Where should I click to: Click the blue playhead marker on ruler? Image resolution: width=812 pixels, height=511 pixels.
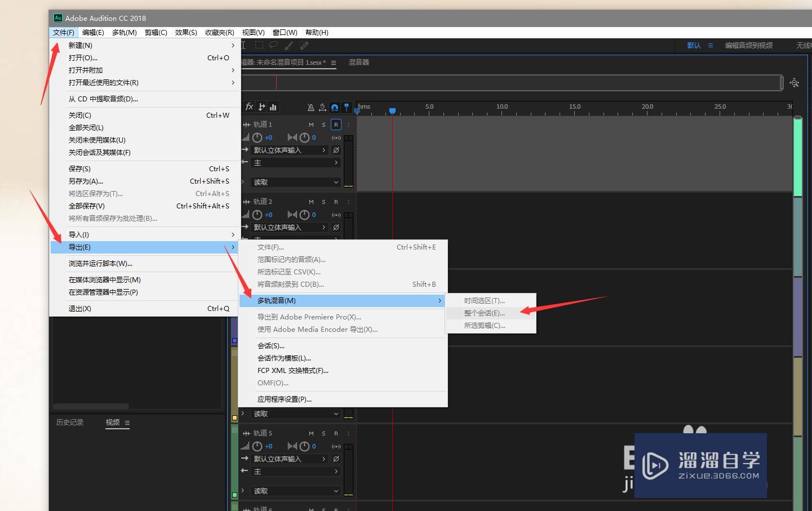click(392, 111)
